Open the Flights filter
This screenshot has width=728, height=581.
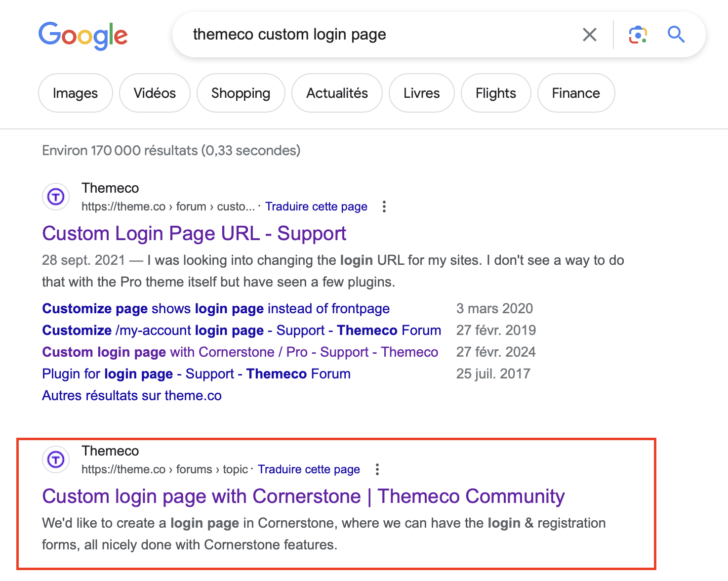pos(495,93)
